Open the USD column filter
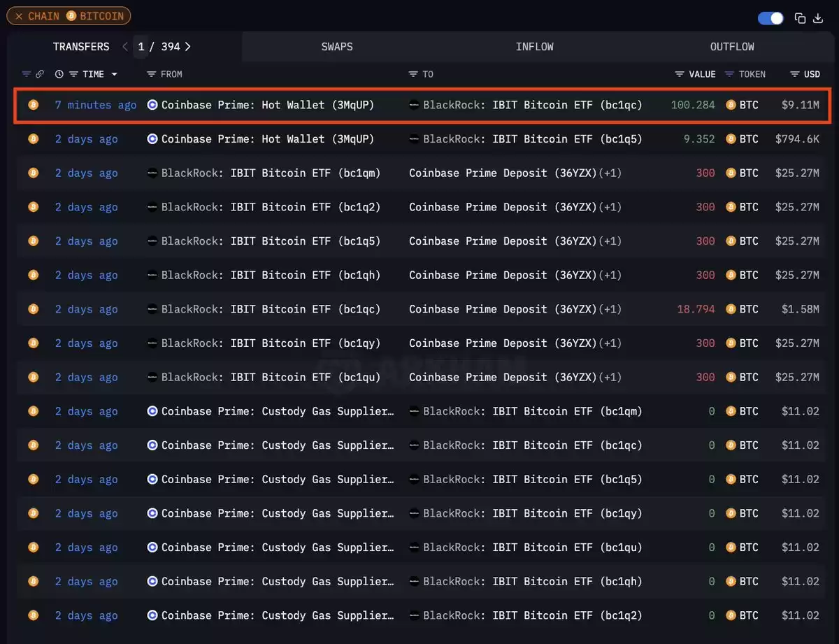Image resolution: width=839 pixels, height=644 pixels. click(794, 74)
